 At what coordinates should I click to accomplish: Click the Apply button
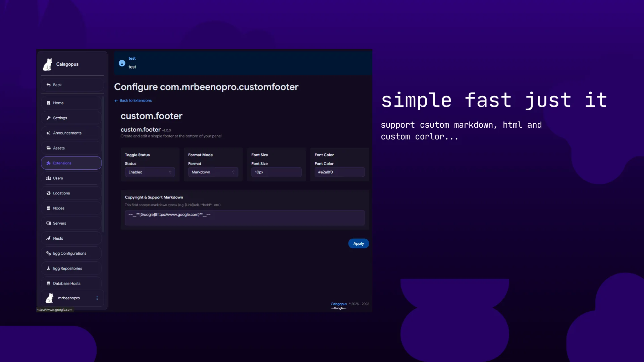click(359, 244)
